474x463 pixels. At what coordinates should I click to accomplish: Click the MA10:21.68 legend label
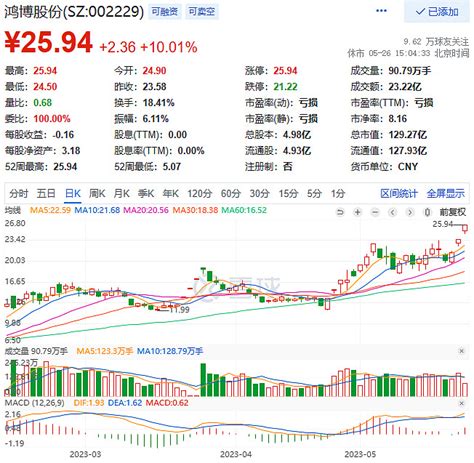click(x=97, y=210)
